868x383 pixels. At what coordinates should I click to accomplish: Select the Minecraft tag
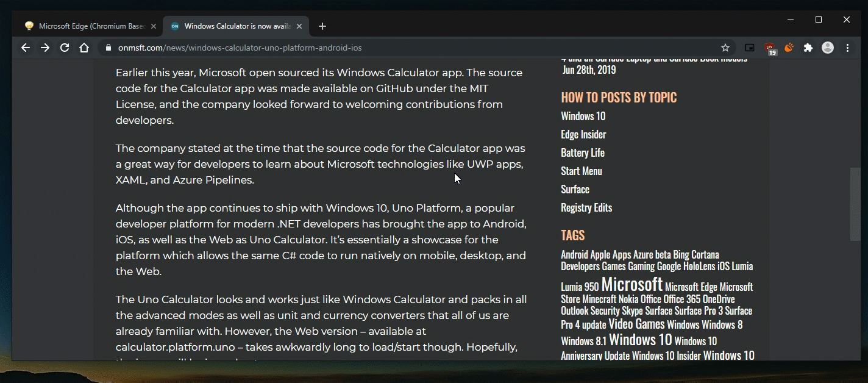tap(600, 299)
